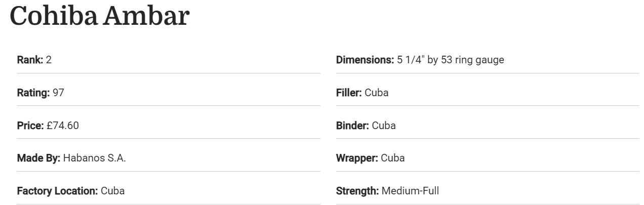The height and width of the screenshot is (205, 644).
Task: Click the Filler label
Action: click(x=349, y=93)
